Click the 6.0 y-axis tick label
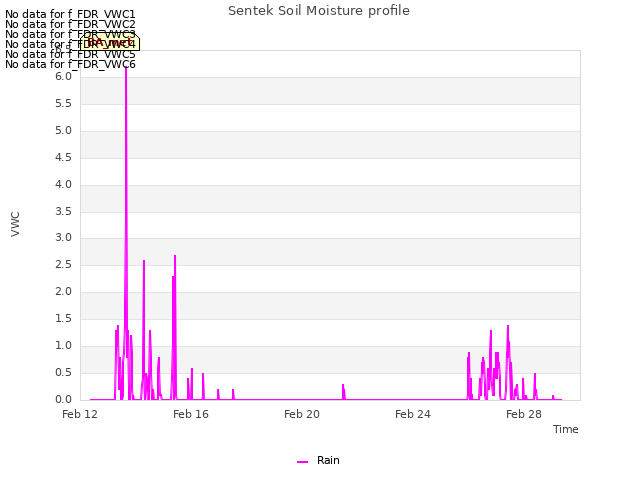Viewport: 640px width, 480px height. 63,77
